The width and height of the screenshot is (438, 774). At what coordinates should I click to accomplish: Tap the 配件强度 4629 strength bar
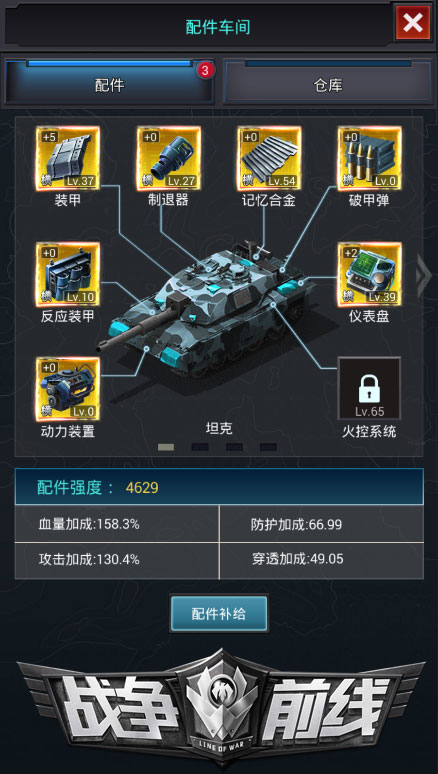(219, 488)
